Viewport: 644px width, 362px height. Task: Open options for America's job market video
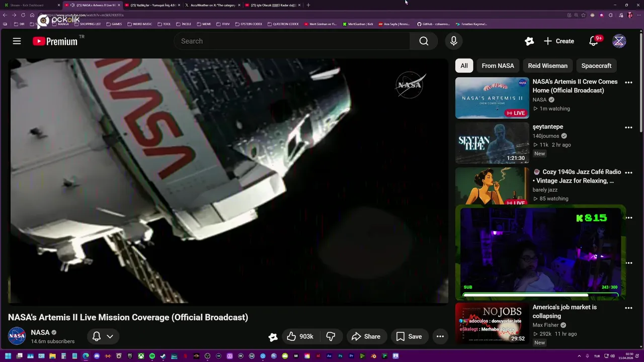[x=628, y=308]
